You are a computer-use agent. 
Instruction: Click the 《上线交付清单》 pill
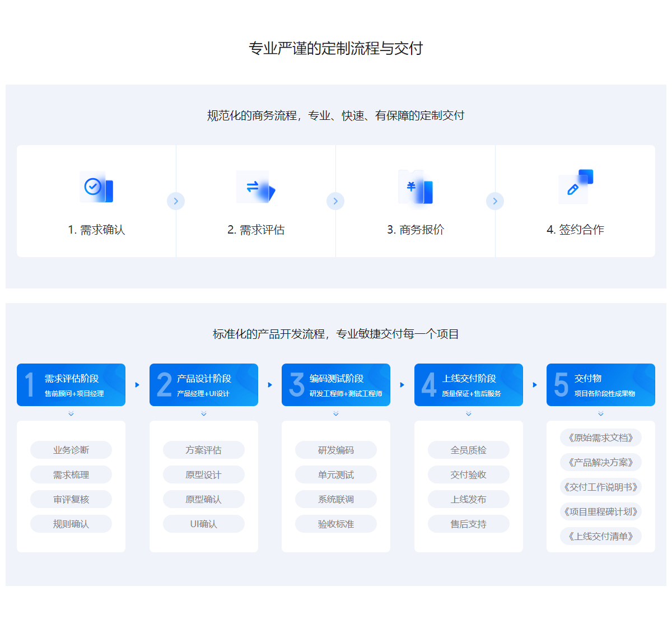click(x=601, y=536)
